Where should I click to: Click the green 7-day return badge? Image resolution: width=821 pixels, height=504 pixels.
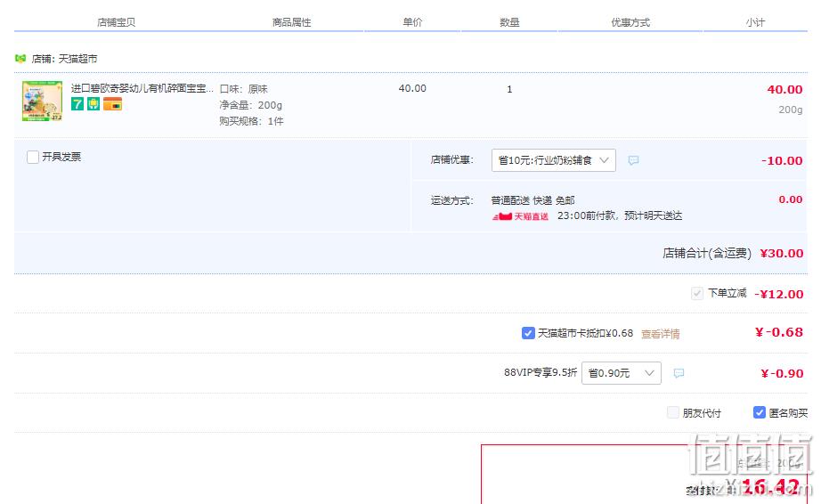(x=77, y=103)
